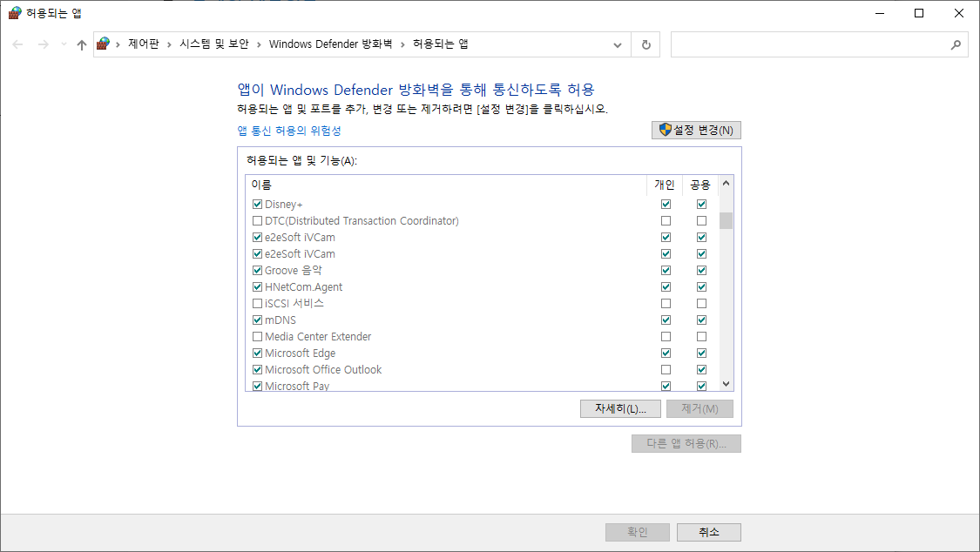The height and width of the screenshot is (552, 980).
Task: Click 다른 앱 허용(R)... button
Action: coord(686,443)
